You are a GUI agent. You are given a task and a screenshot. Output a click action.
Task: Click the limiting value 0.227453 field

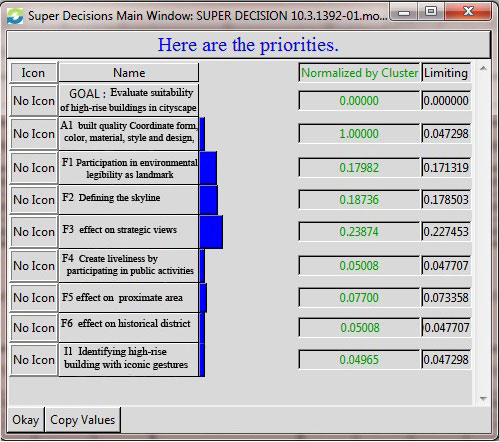[x=446, y=231]
